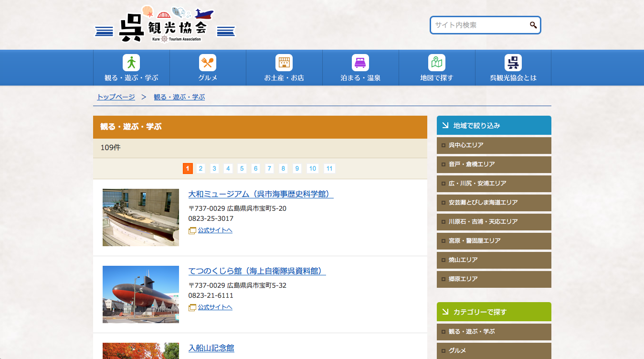The image size is (644, 359).
Task: Go to results page 11
Action: (x=329, y=168)
